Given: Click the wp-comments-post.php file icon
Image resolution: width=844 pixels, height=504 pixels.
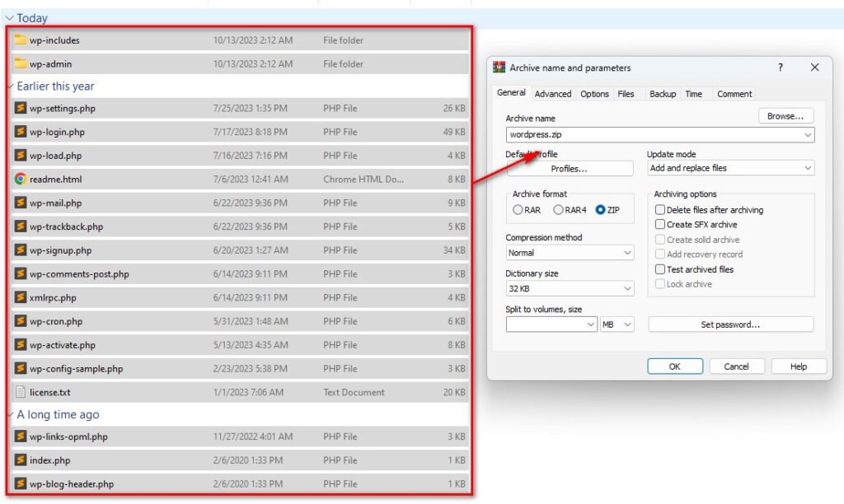Looking at the screenshot, I should [21, 273].
